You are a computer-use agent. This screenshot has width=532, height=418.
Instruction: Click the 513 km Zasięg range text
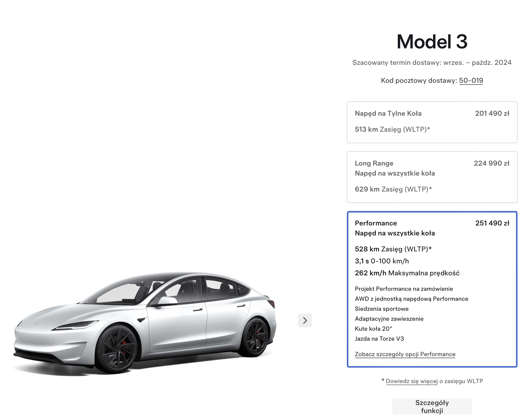393,129
